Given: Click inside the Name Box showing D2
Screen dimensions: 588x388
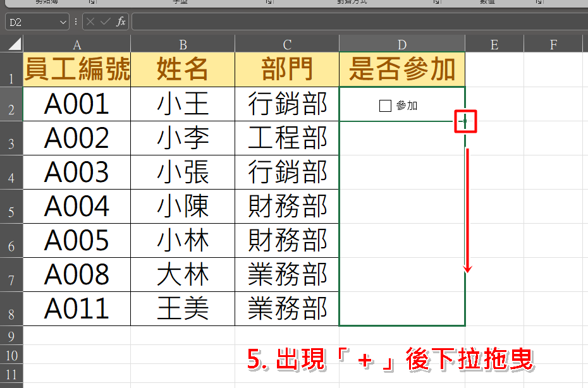Looking at the screenshot, I should (28, 21).
